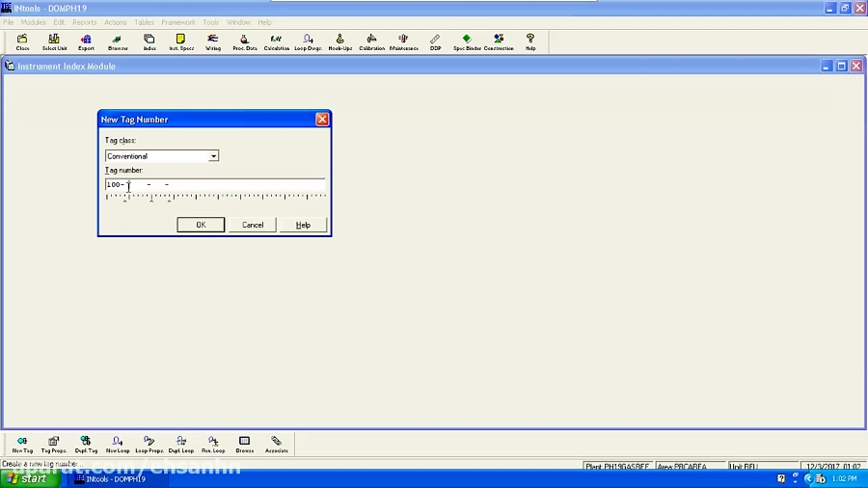The height and width of the screenshot is (488, 868).
Task: Open the Edit menu
Action: (59, 22)
